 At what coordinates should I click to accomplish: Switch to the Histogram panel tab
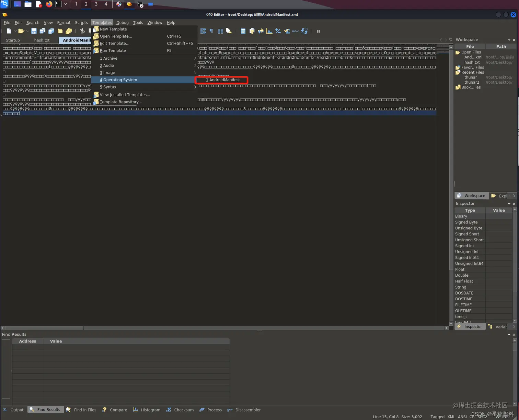pos(147,410)
